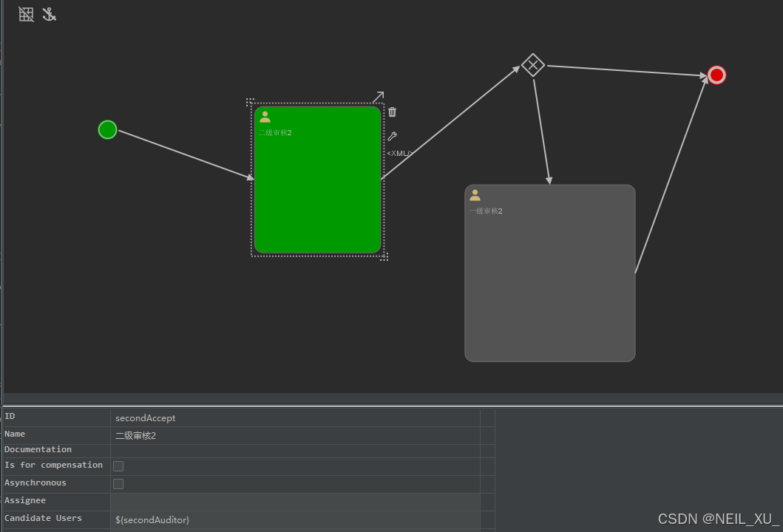Screen dimensions: 783x532
Task: Toggle the grid icon in the top toolbar
Action: (27, 14)
